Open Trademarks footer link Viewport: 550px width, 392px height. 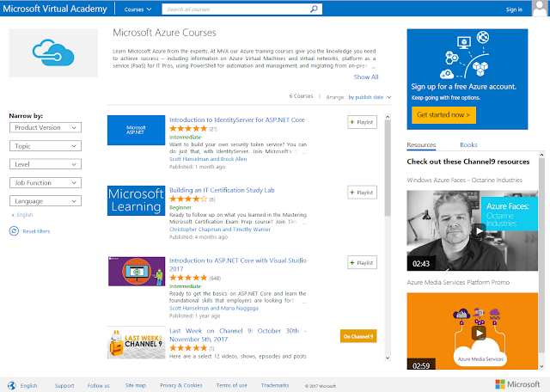coord(275,385)
